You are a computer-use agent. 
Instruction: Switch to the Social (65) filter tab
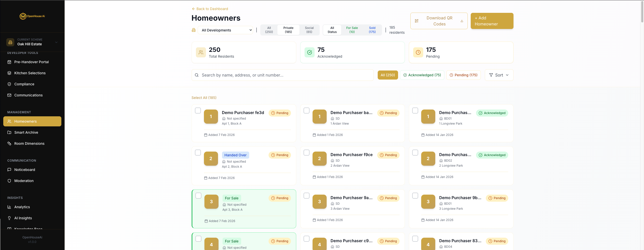point(309,30)
